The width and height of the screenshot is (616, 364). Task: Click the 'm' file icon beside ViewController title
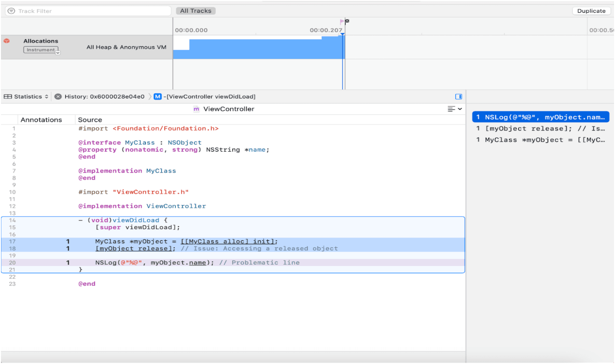(x=196, y=109)
